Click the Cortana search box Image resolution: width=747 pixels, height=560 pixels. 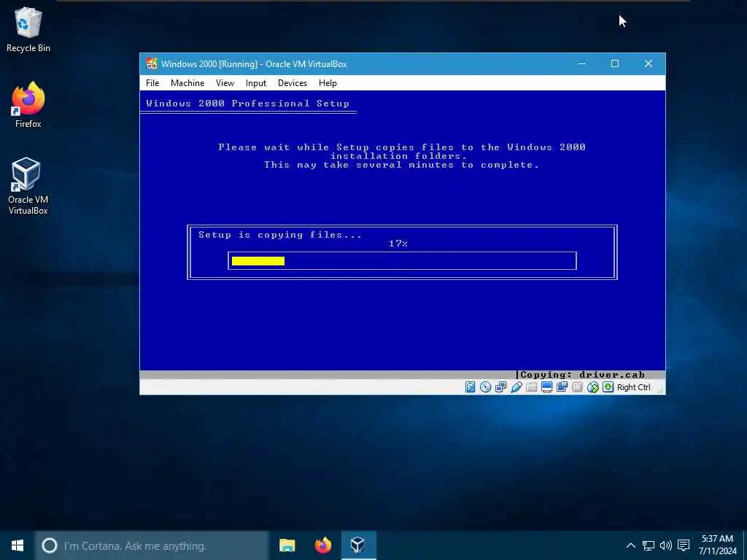[x=152, y=545]
